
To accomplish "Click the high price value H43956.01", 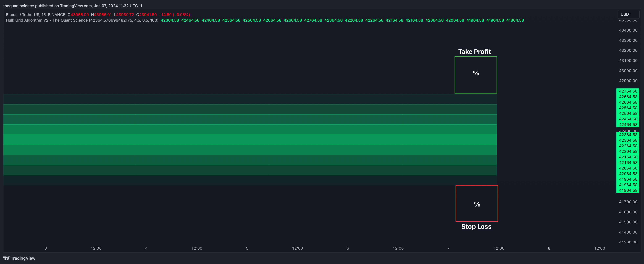I will [101, 15].
